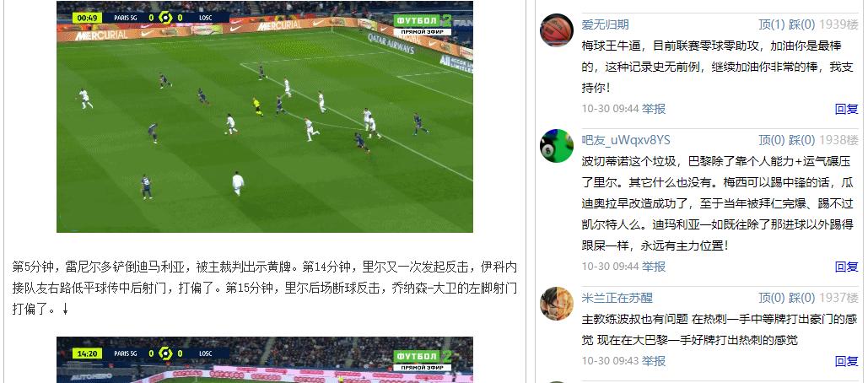Reply 回复 to 米兰正在苏醒's comment

[846, 361]
